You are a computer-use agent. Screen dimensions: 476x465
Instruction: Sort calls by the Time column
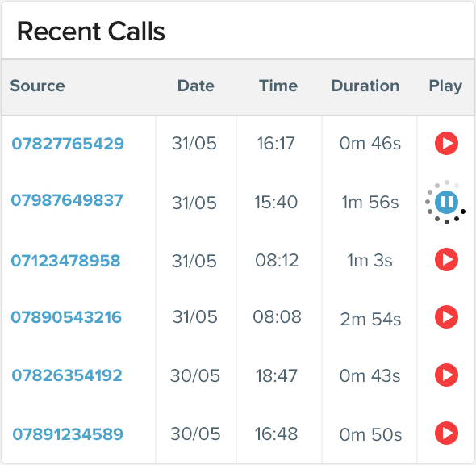[278, 86]
